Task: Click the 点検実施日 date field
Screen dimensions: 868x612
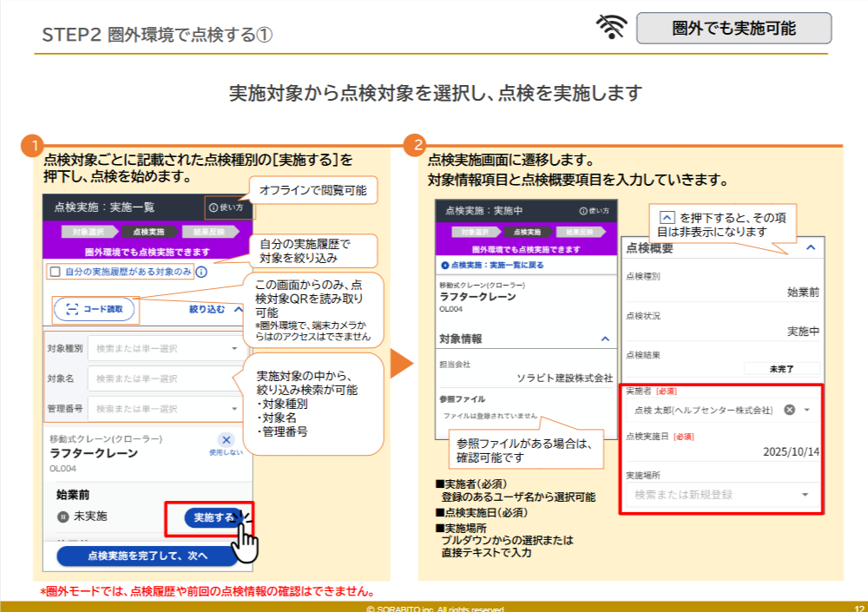Action: click(720, 451)
